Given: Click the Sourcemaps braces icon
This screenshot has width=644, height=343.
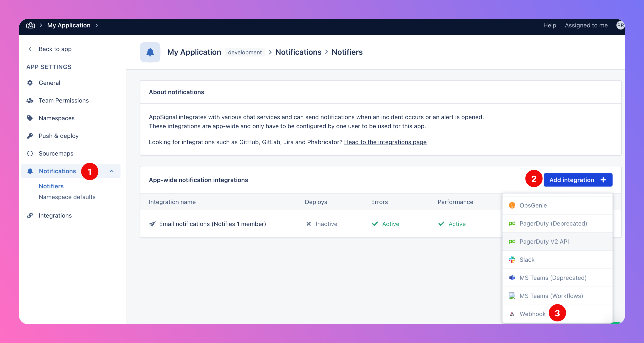Looking at the screenshot, I should (x=30, y=153).
